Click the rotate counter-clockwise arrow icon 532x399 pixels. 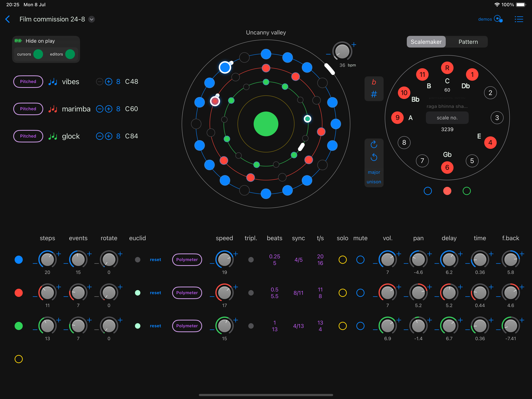[374, 157]
